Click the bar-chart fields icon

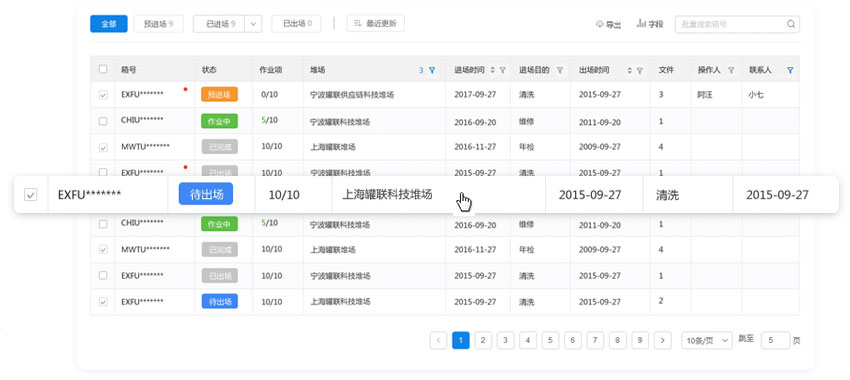click(641, 24)
